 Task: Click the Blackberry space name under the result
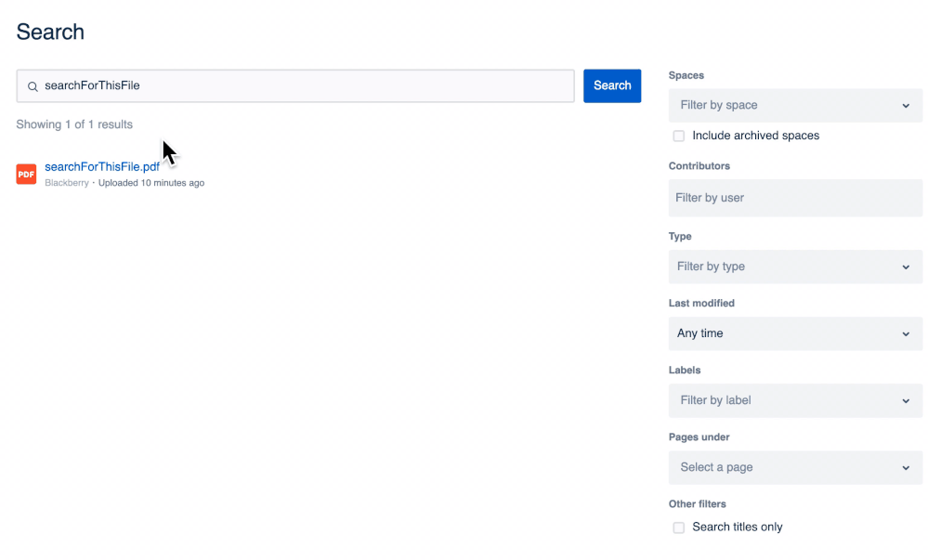pos(67,183)
